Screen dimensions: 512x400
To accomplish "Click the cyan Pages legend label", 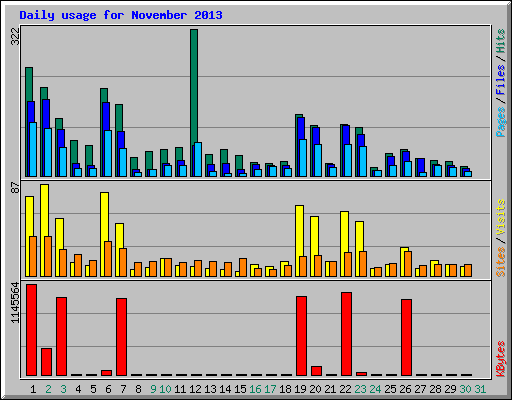I will [501, 122].
